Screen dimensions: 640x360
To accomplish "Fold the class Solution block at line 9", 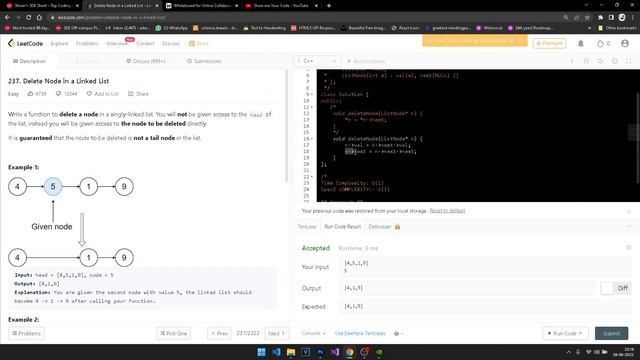I will [x=312, y=94].
